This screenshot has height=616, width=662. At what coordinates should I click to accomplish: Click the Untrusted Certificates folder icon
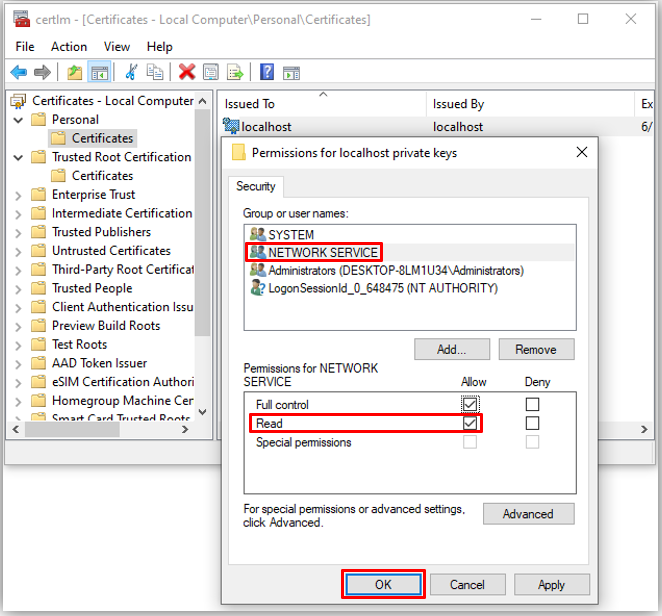click(x=38, y=251)
